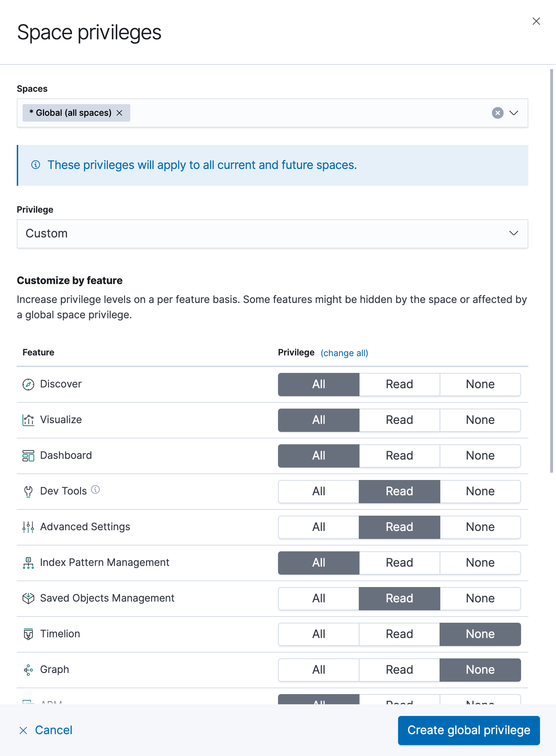Clear all selected spaces

[x=497, y=113]
